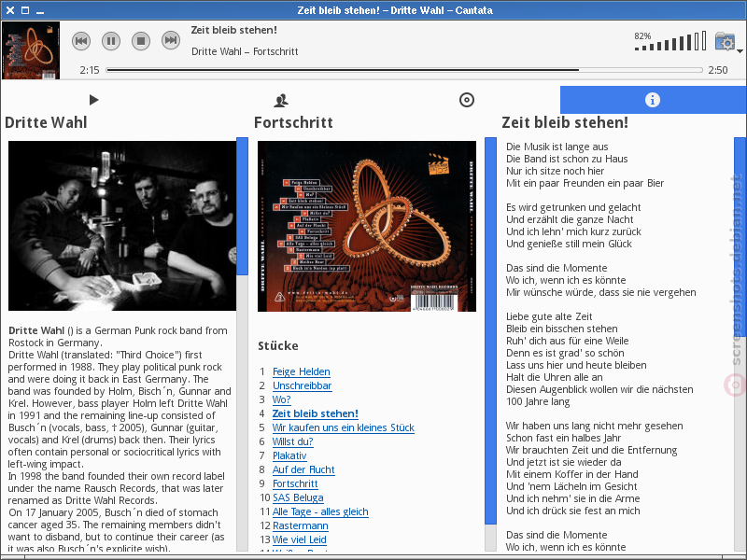The image size is (747, 560).
Task: Skip back to the previous track
Action: point(81,41)
